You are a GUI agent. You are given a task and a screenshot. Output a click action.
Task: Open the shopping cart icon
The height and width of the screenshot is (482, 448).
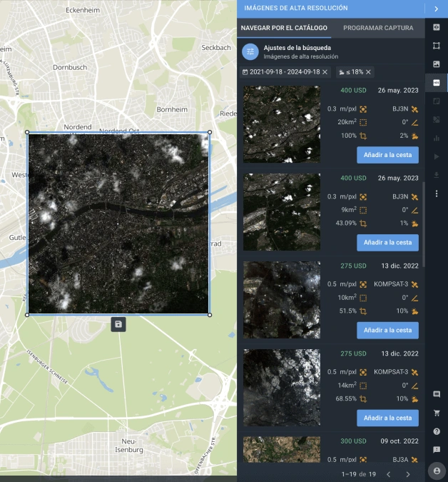(x=437, y=413)
